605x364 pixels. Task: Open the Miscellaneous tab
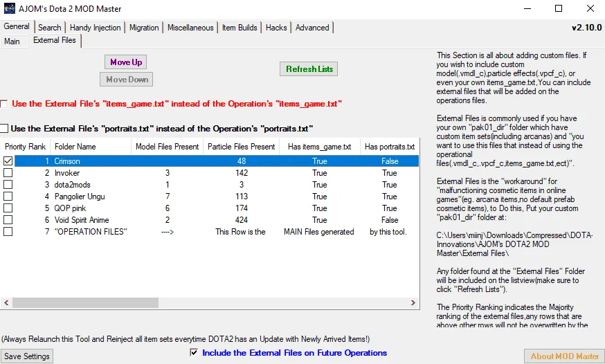[x=190, y=28]
